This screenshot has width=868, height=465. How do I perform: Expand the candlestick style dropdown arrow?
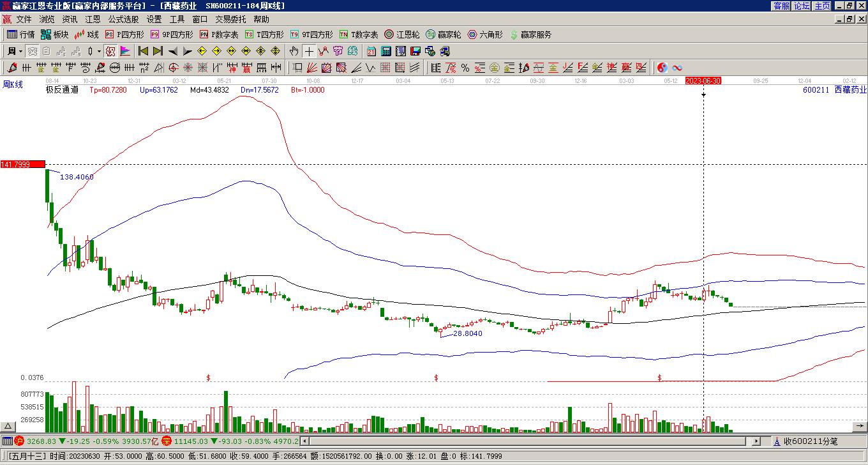(x=99, y=51)
